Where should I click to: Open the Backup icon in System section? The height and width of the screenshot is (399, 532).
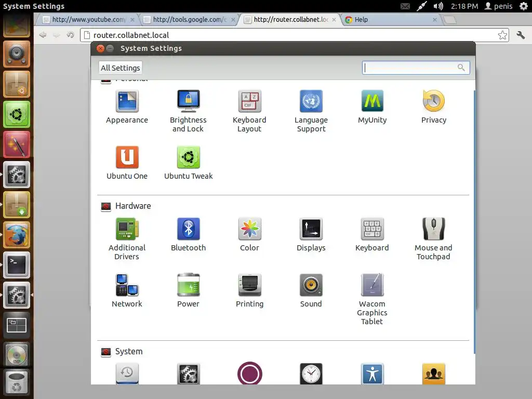127,374
